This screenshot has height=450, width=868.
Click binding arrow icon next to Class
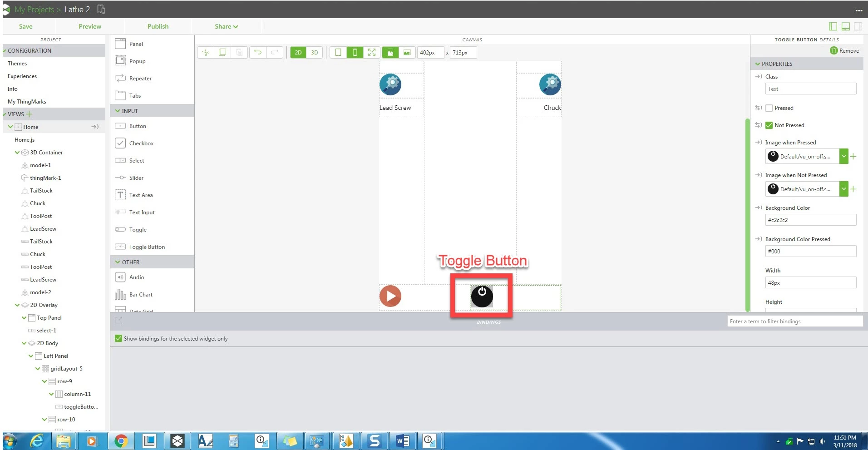[x=758, y=77]
